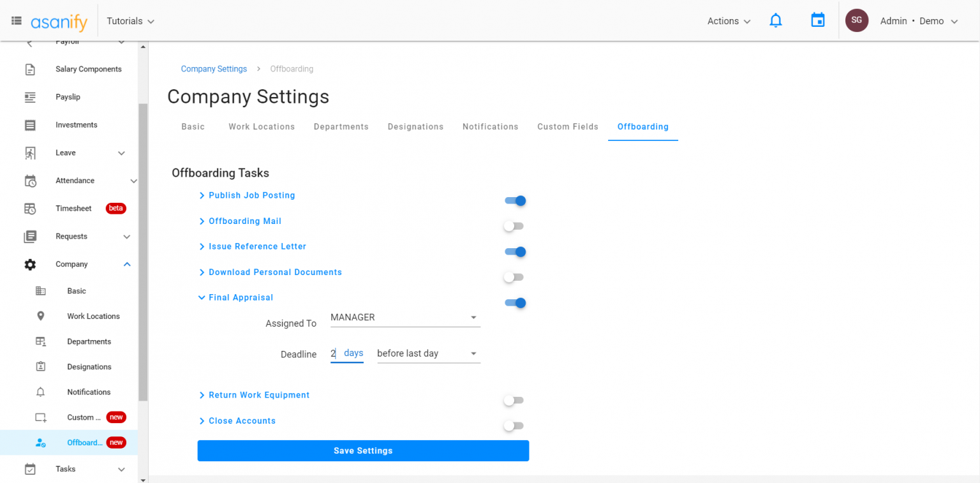This screenshot has height=483, width=980.
Task: Open the Payslip section in the sidebar
Action: pos(68,96)
